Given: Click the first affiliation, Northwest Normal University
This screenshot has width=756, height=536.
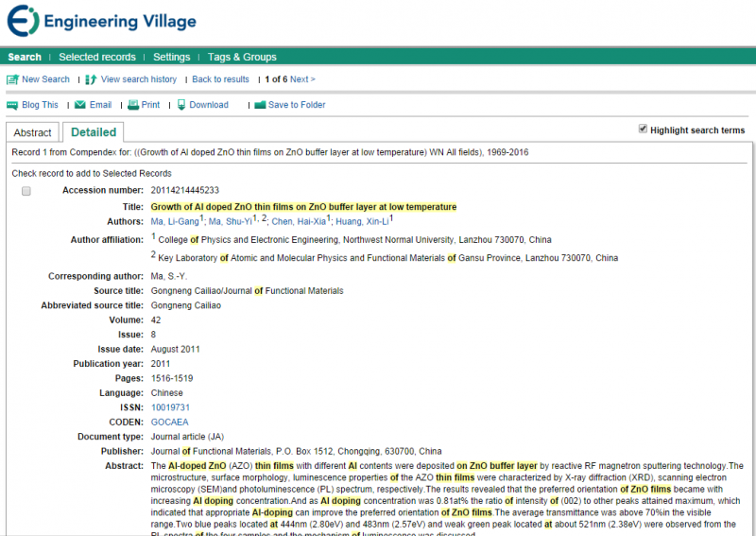Looking at the screenshot, I should coord(355,240).
